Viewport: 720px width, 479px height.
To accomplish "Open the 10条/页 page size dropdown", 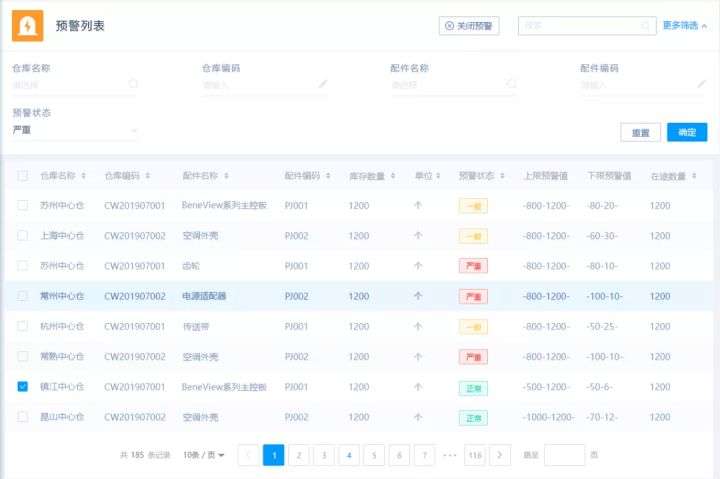I will pos(204,455).
